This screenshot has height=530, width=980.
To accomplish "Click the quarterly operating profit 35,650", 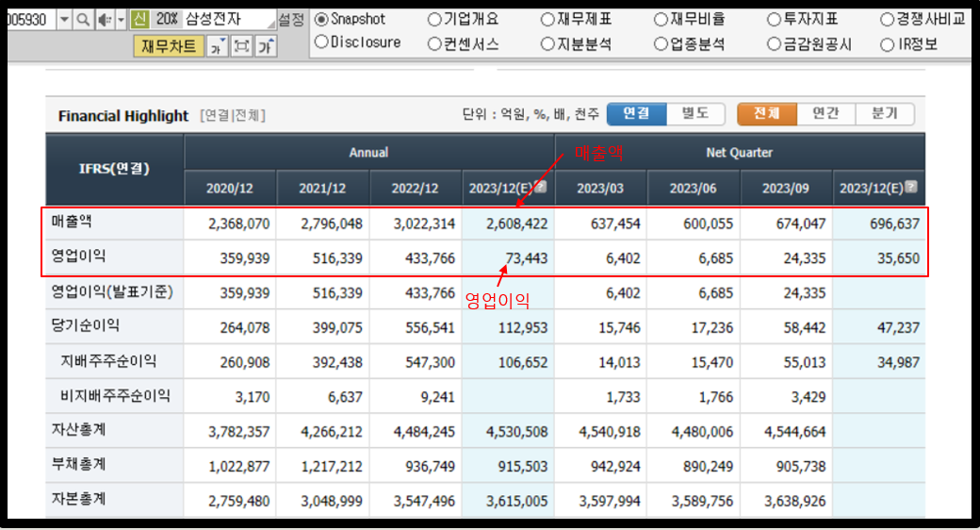I will [898, 258].
